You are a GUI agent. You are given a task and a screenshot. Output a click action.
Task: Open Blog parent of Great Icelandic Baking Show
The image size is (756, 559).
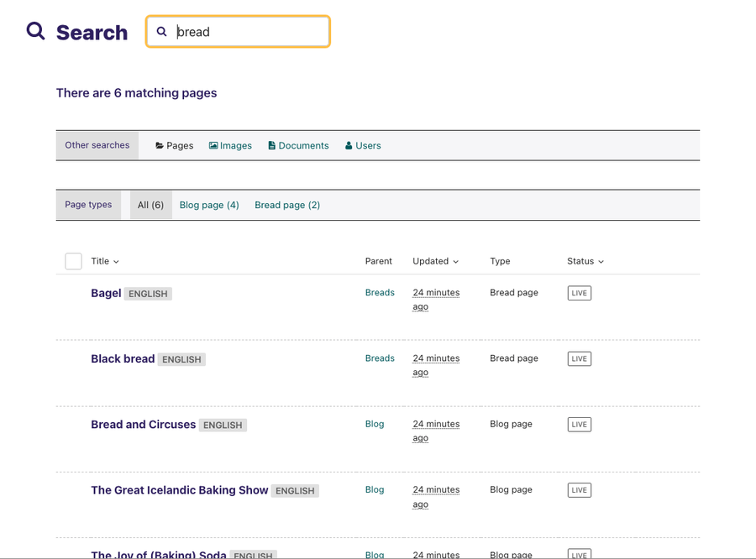375,489
